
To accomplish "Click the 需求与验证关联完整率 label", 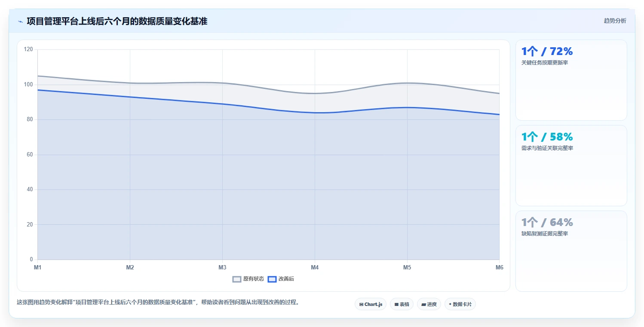I will tap(547, 148).
